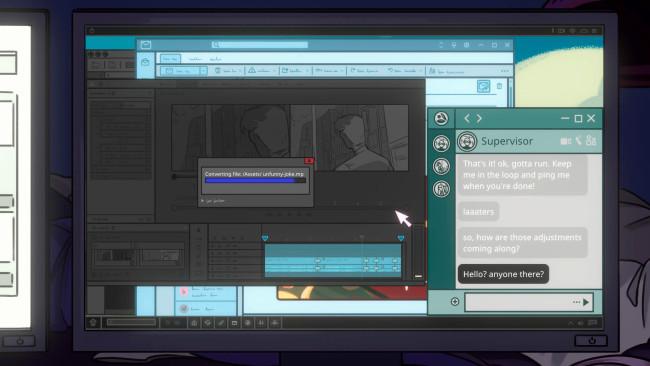Screen dimensions: 650x366
Task: Open mail toolbar overflow ellipsis menu
Action: click(504, 71)
